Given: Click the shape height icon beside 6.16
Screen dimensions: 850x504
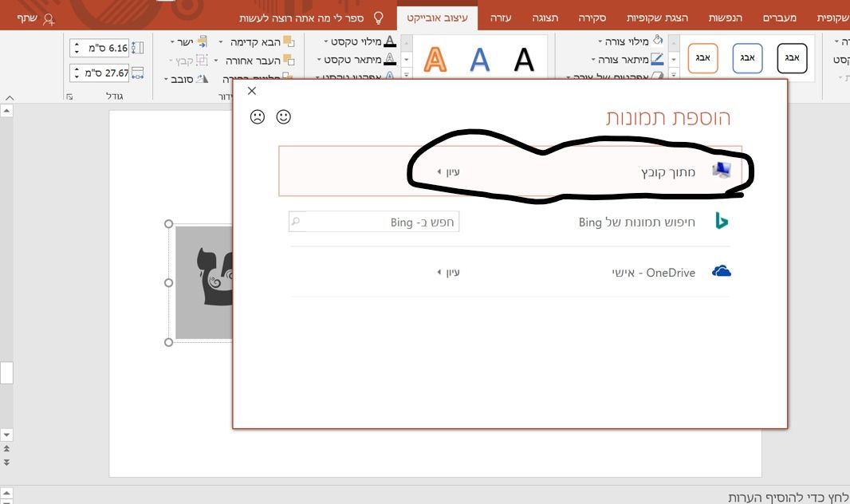Looking at the screenshot, I should tap(138, 48).
